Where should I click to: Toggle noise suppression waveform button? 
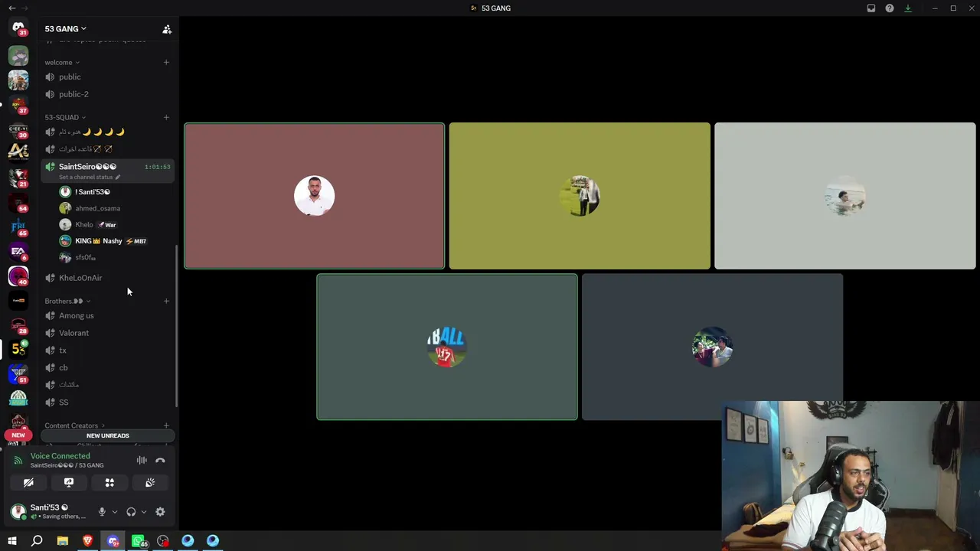tap(142, 461)
